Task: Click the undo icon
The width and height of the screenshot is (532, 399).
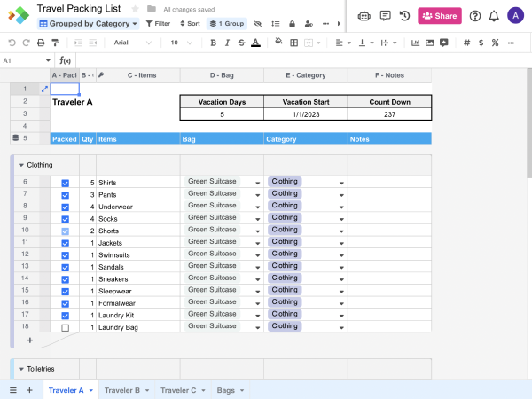Action: click(12, 43)
